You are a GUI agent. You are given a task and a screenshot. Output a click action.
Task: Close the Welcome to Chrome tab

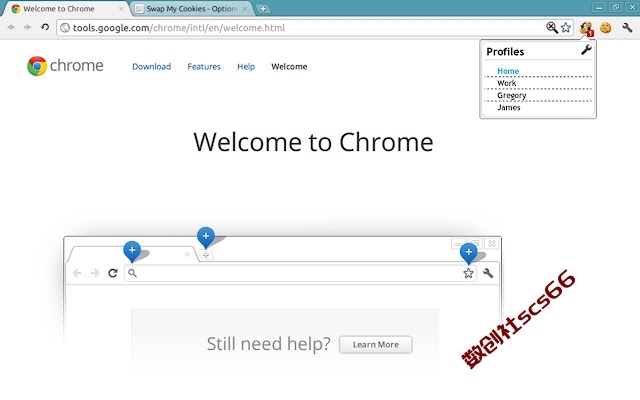(x=121, y=9)
